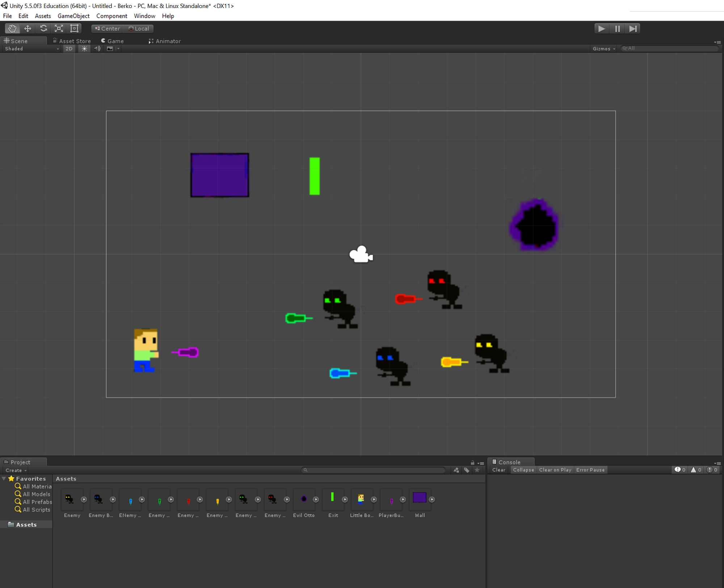Select the Scale tool
This screenshot has height=588, width=724.
[59, 29]
